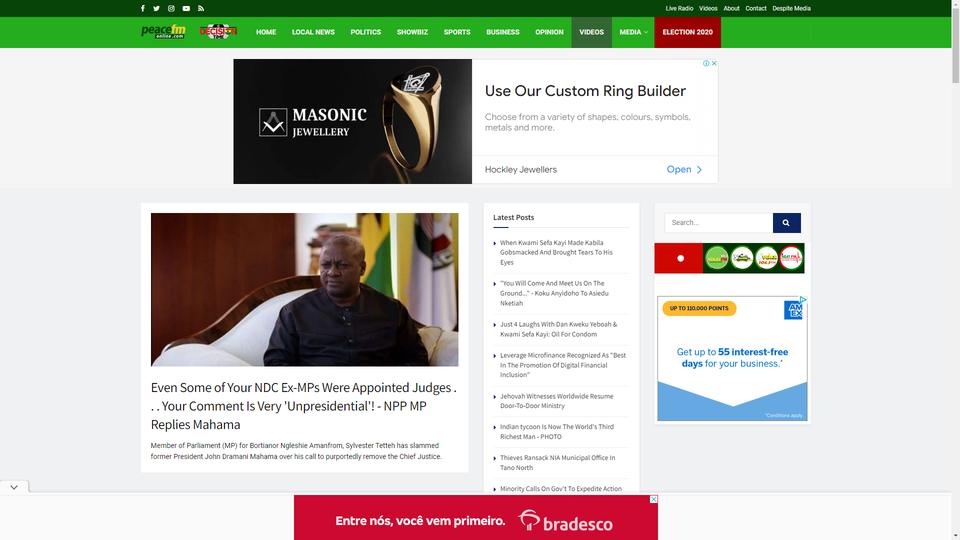Open the RSS feed icon

[x=201, y=9]
